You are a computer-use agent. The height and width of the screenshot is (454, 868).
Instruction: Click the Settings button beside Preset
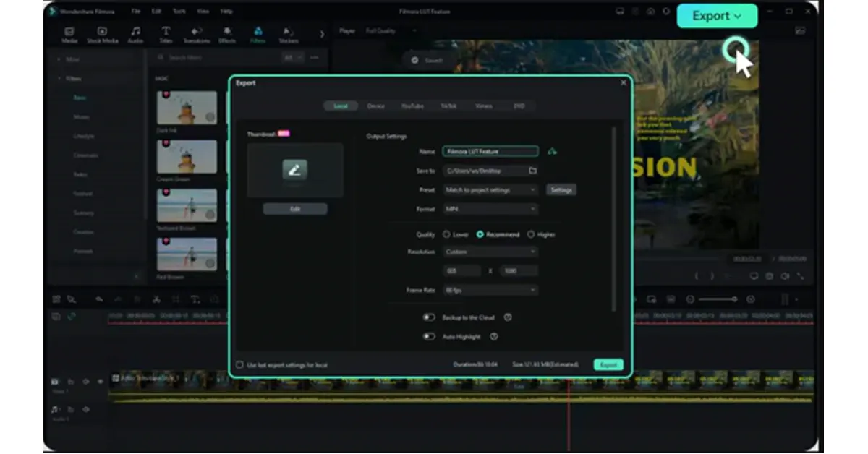pos(561,190)
